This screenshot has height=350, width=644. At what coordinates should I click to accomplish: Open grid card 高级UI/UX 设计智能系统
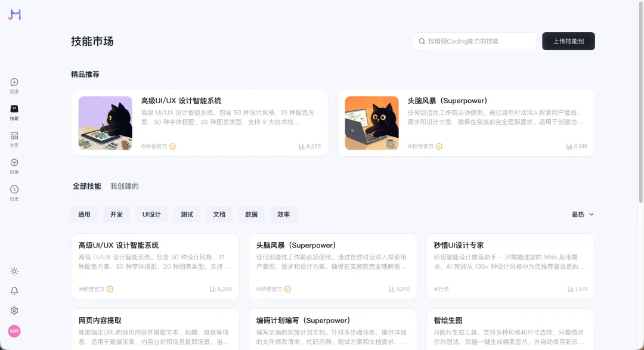click(155, 266)
